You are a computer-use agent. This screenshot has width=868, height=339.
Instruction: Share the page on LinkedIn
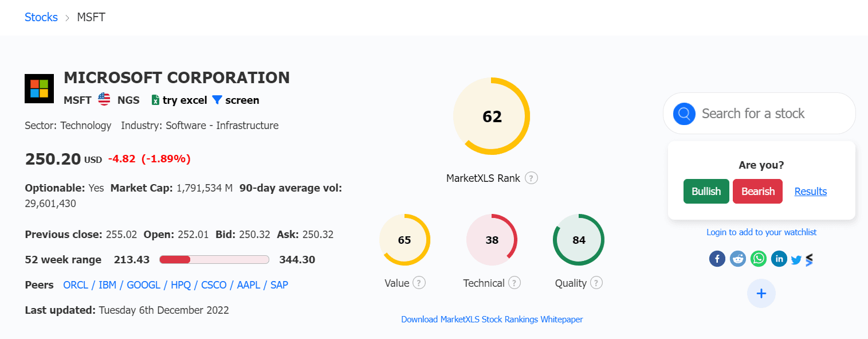(x=779, y=259)
